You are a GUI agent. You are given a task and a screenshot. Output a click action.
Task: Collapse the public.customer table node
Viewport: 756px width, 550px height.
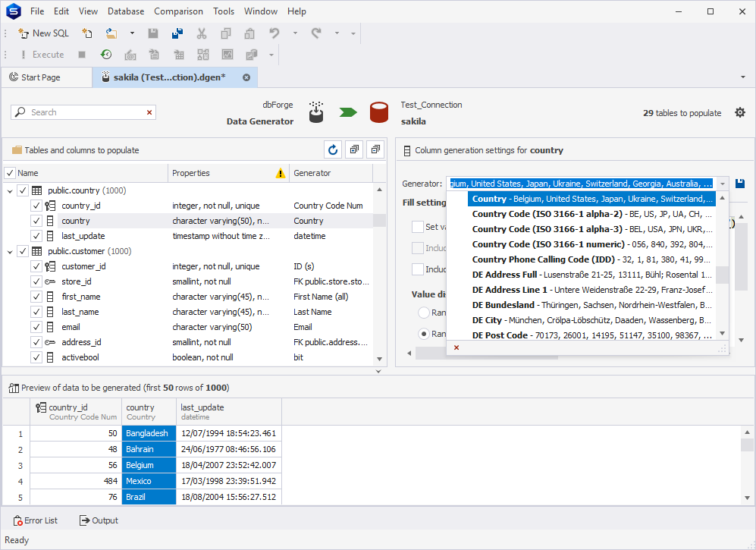(10, 251)
